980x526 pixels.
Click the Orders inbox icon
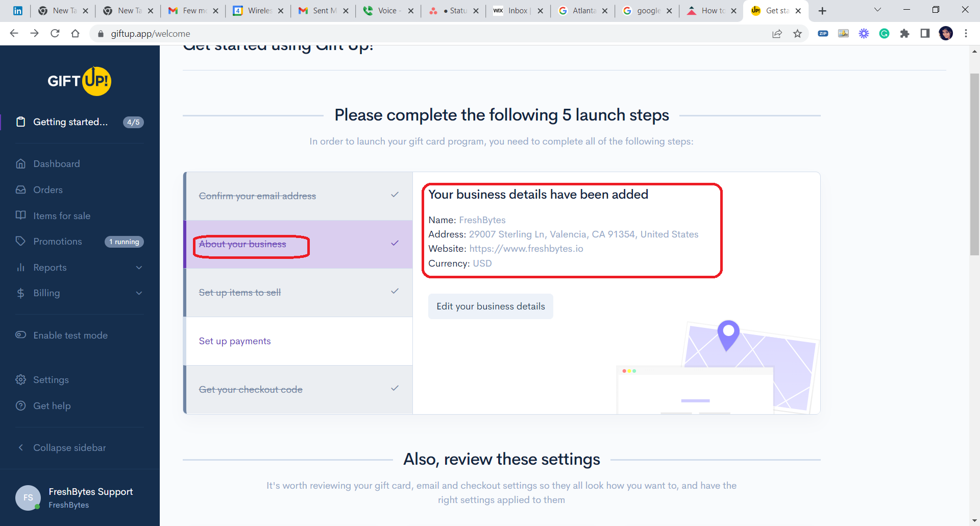pos(21,190)
